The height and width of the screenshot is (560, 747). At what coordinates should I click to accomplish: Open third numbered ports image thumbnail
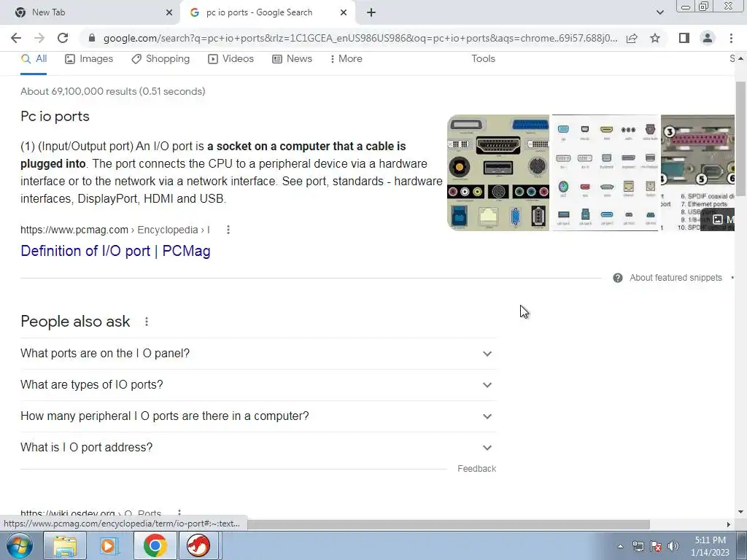[697, 173]
